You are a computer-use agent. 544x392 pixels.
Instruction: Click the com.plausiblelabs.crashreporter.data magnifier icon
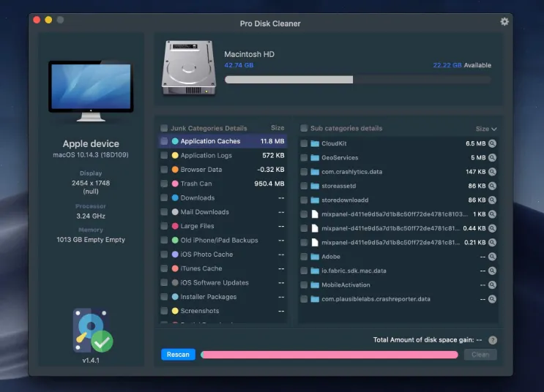492,299
